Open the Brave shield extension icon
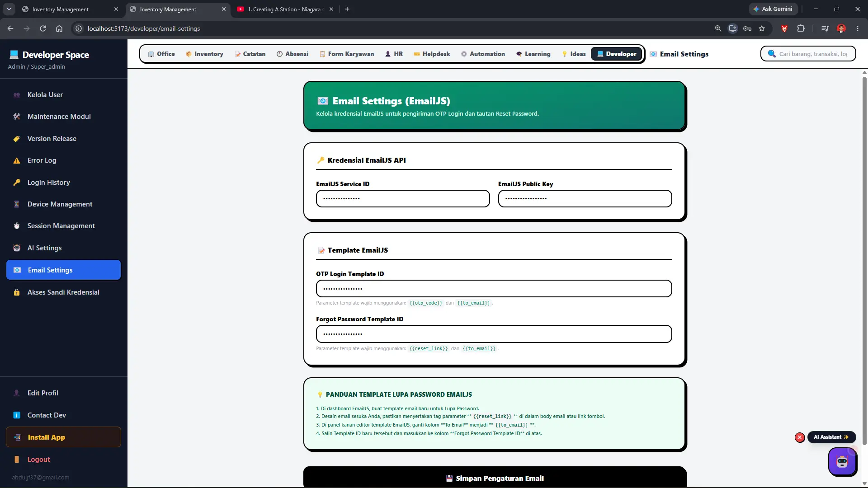This screenshot has width=868, height=488. point(784,28)
